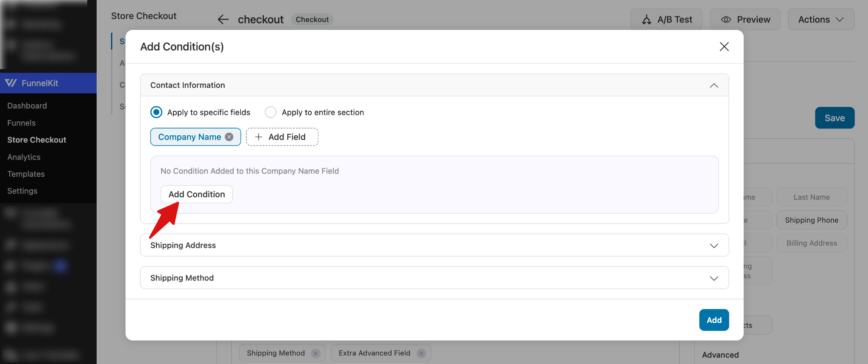Open Settings in FunnelKit sidebar

(x=22, y=191)
